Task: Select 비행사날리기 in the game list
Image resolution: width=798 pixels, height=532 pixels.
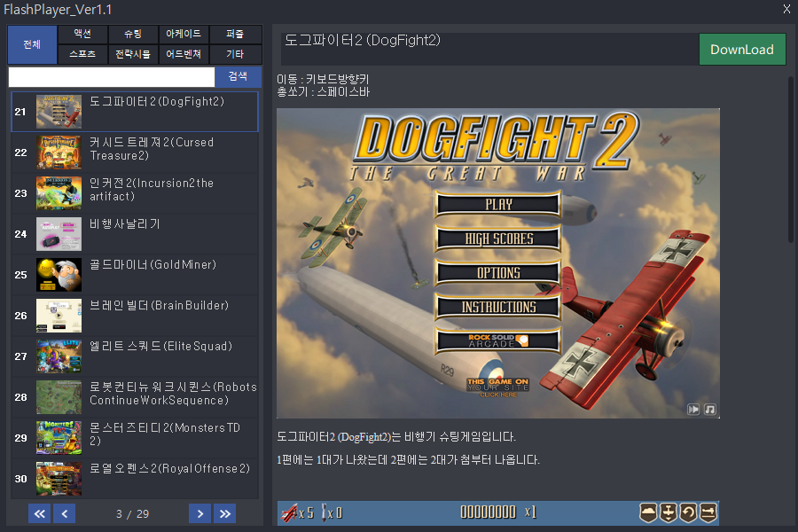Action: coord(135,234)
